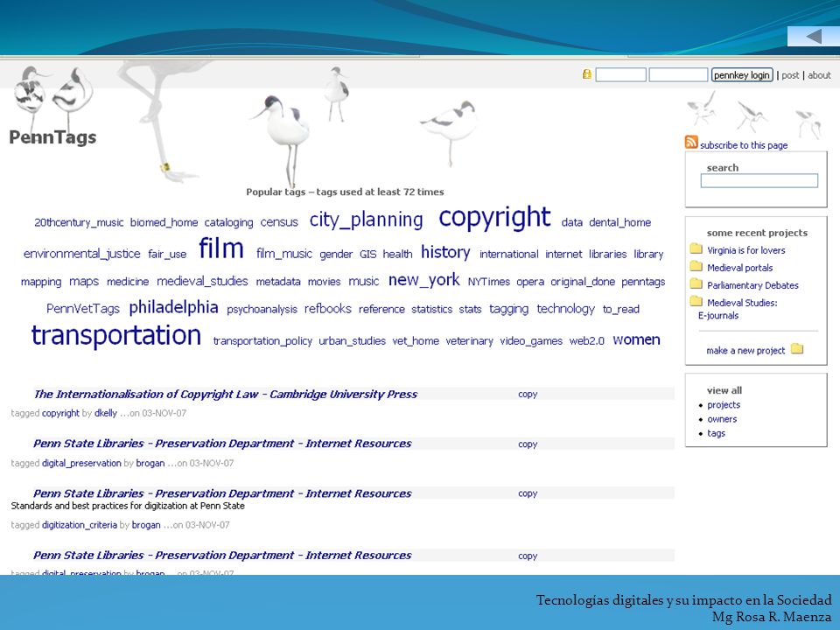The width and height of the screenshot is (840, 630).
Task: Select the cataloging tag
Action: click(x=228, y=222)
